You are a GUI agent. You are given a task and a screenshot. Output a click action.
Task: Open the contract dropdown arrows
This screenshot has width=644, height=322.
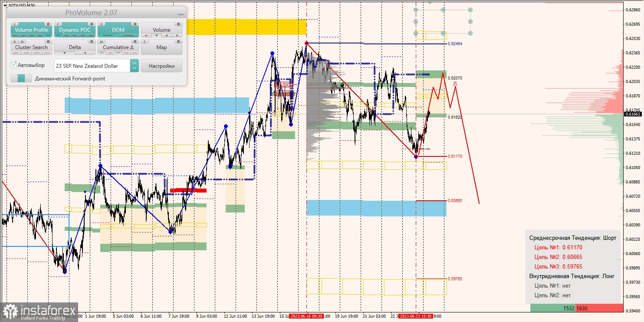point(134,66)
